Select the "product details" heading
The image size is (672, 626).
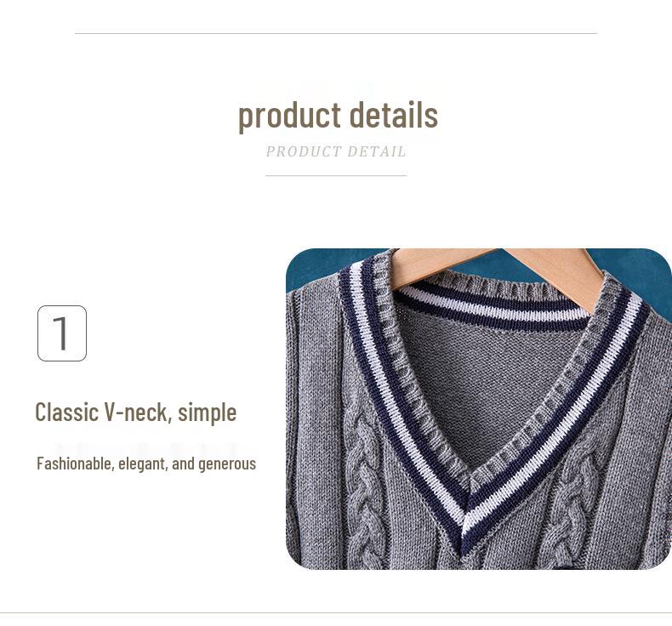(x=338, y=115)
